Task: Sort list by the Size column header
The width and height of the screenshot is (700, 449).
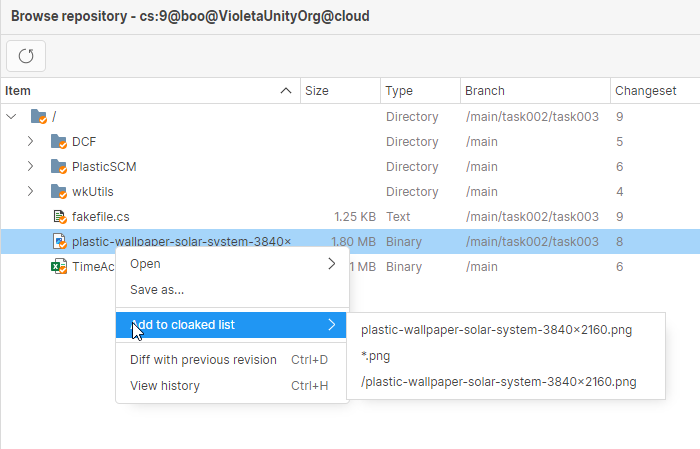Action: point(340,91)
